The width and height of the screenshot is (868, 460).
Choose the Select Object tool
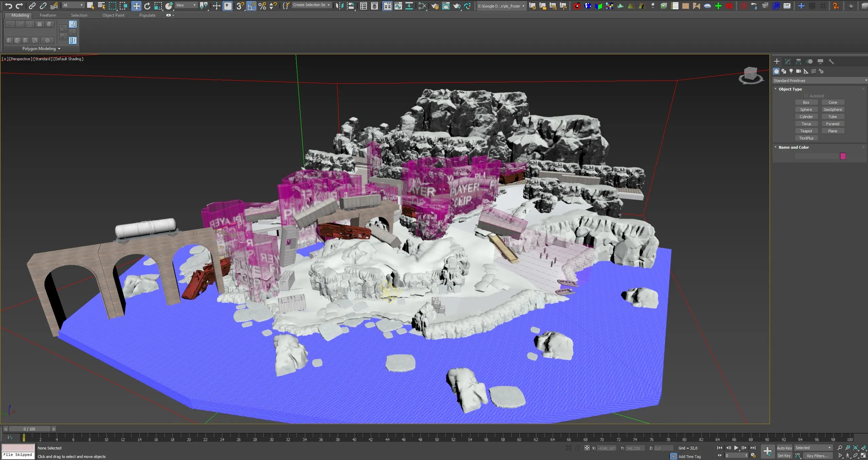point(90,5)
